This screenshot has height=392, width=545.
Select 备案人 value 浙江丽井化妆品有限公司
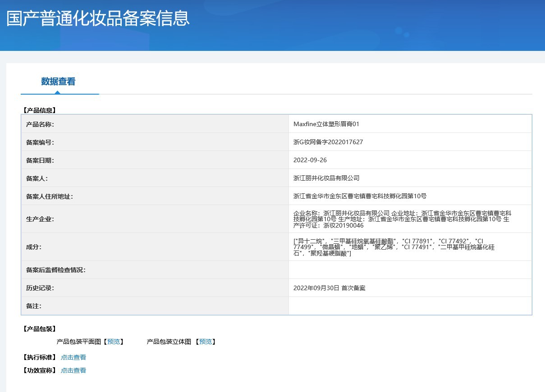pos(326,178)
